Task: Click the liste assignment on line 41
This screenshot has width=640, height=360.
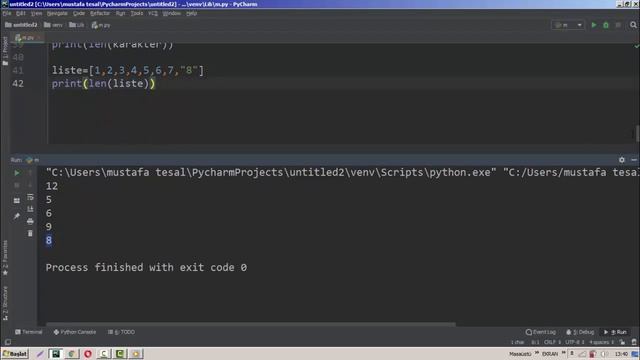Action: (127, 70)
